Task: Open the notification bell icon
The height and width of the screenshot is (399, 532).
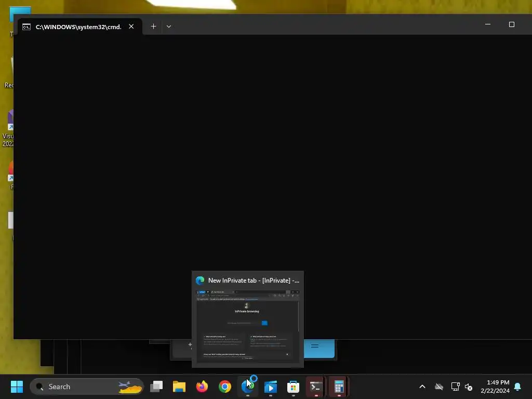Action: pyautogui.click(x=517, y=387)
